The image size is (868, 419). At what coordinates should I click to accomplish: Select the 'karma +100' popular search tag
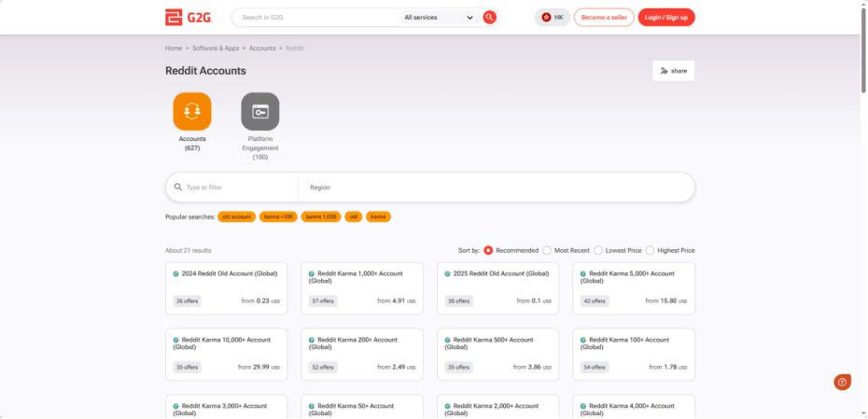tap(278, 217)
